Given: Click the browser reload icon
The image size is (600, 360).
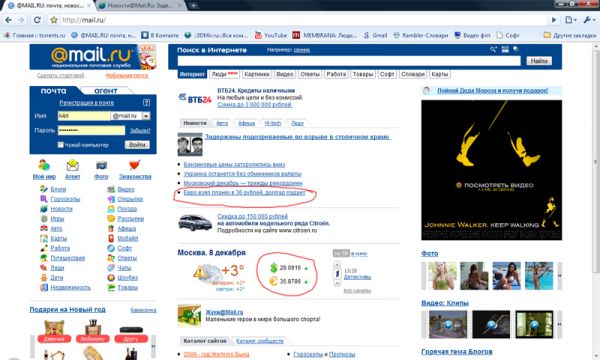Looking at the screenshot, I should (37, 20).
